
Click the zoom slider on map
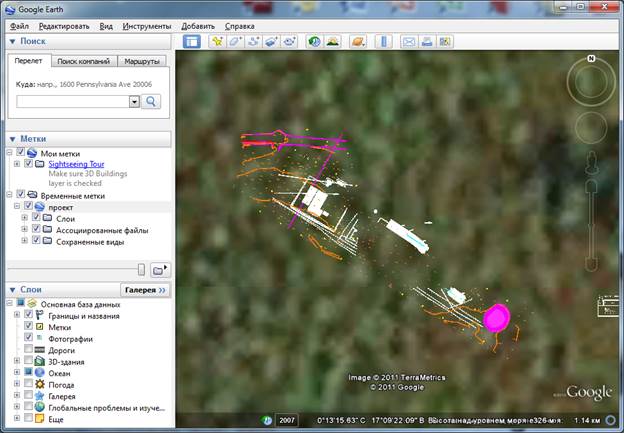(591, 225)
